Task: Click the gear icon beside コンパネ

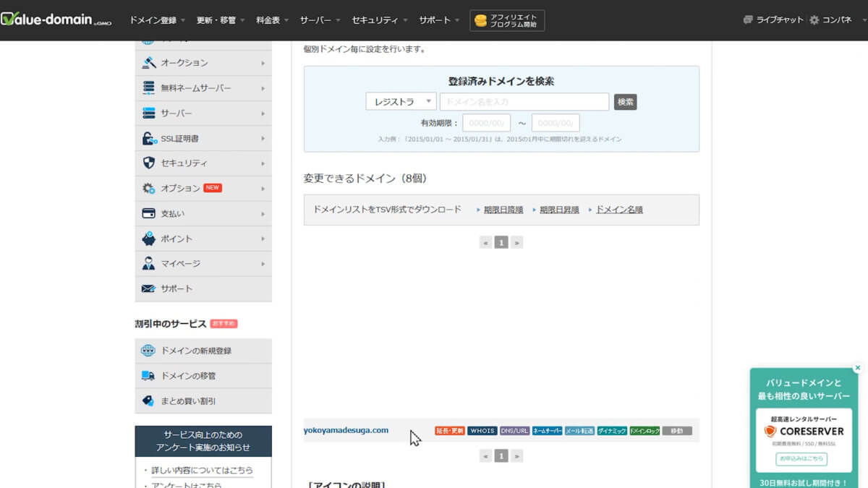Action: point(814,20)
